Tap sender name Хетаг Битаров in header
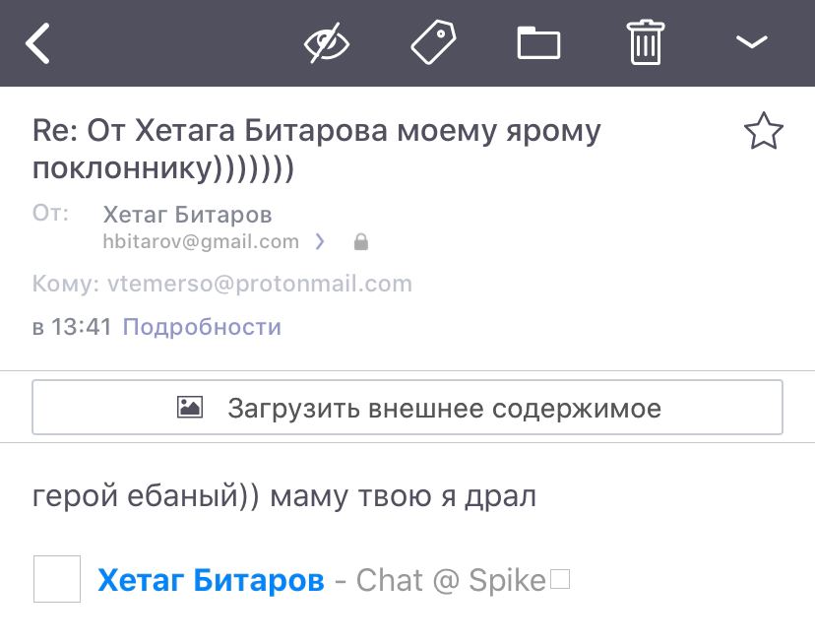 (x=188, y=215)
